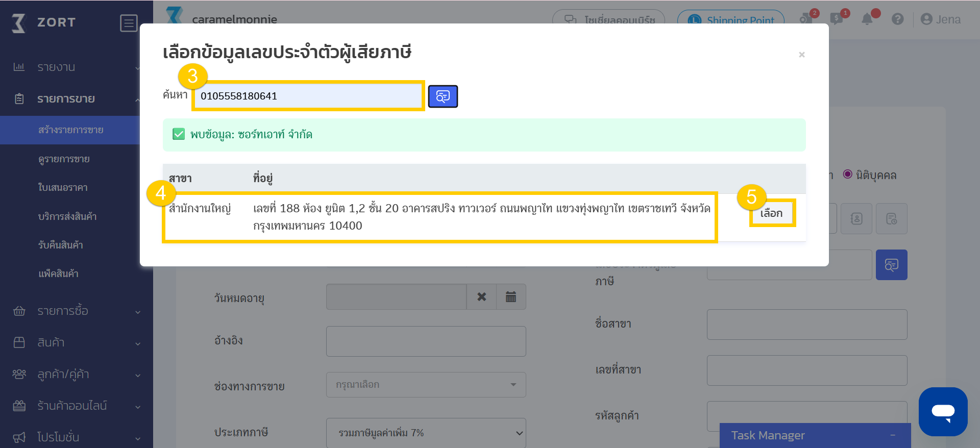This screenshot has width=980, height=448.
Task: Open the live chat bubble widget
Action: click(943, 411)
